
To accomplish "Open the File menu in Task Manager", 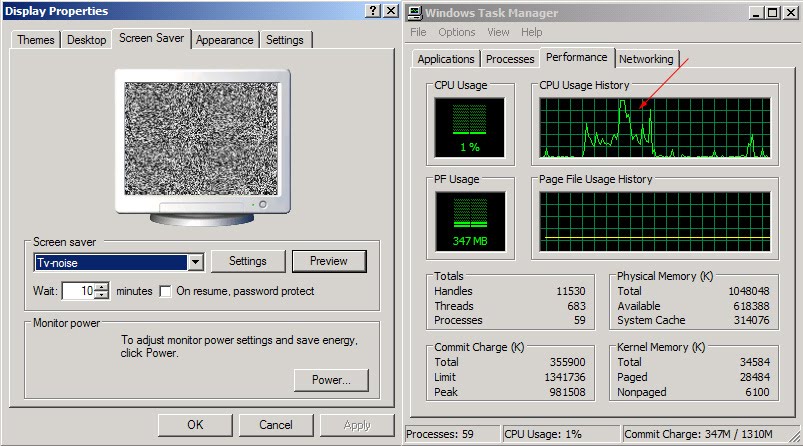I will coord(418,32).
